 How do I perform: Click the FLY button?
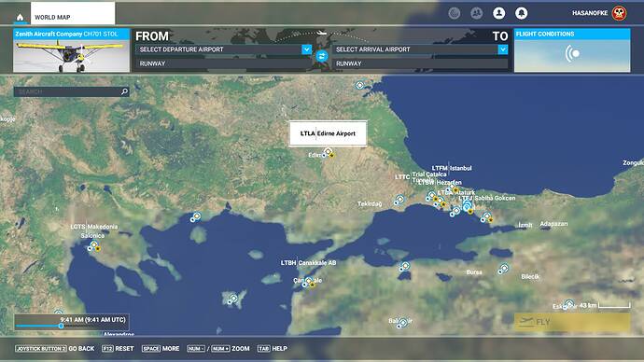[572, 322]
